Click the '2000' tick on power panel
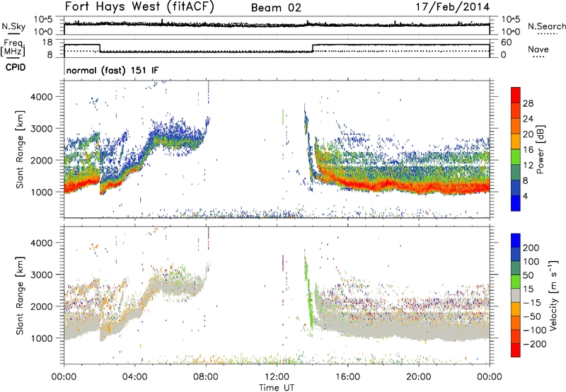The height and width of the screenshot is (392, 566). point(42,160)
